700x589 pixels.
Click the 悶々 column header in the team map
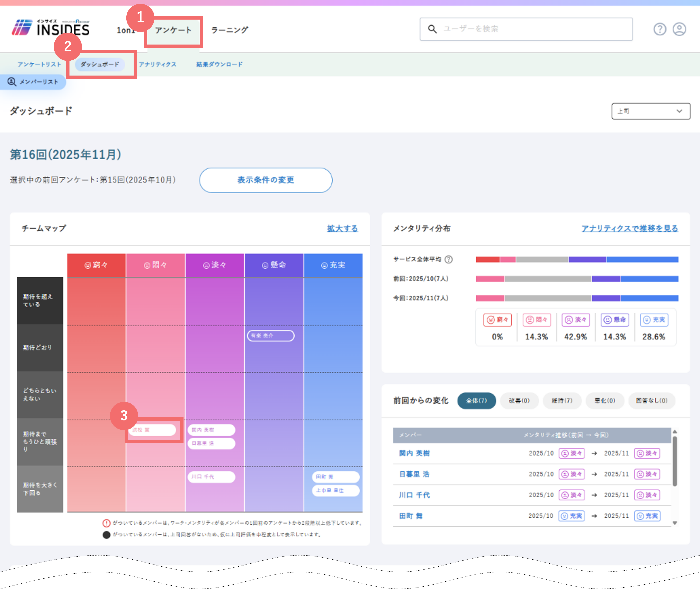coord(156,265)
